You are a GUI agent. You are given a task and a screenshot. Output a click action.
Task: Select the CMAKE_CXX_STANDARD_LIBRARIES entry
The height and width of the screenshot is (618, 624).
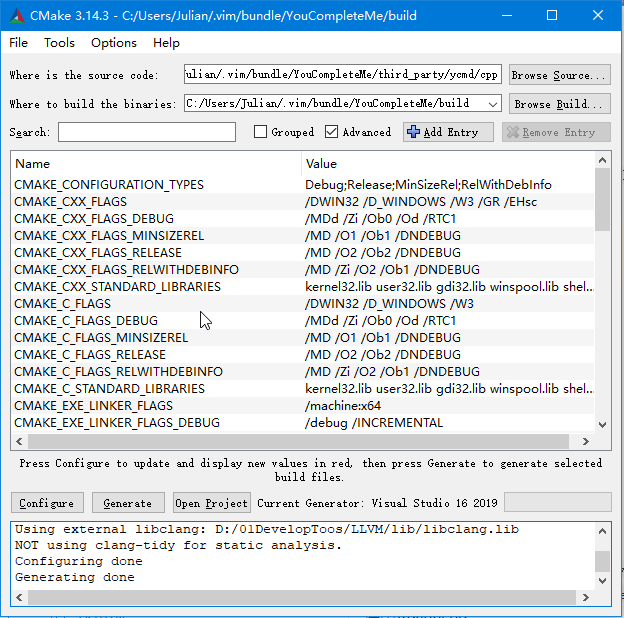click(117, 287)
